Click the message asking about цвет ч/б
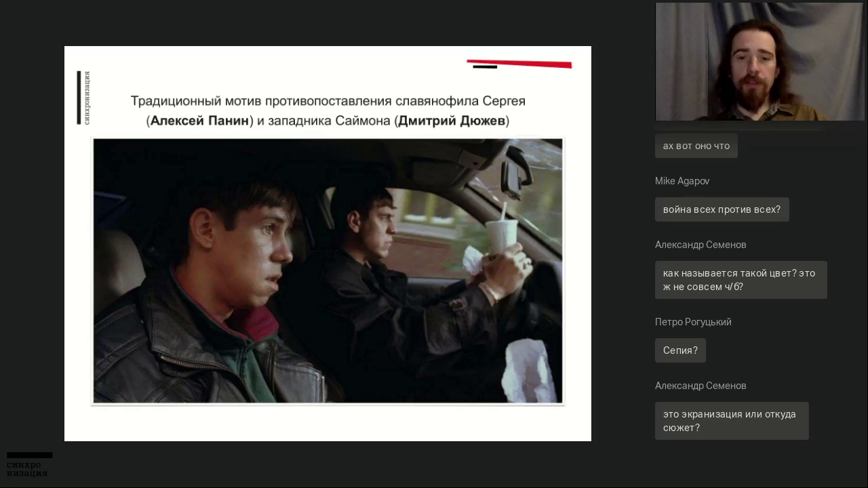The height and width of the screenshot is (488, 868). tap(741, 280)
